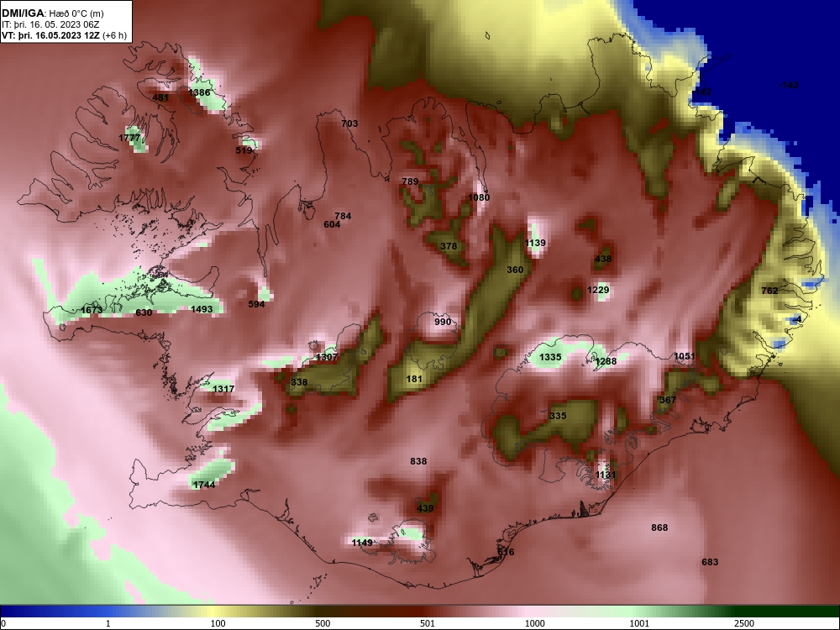The height and width of the screenshot is (630, 840).
Task: Click the 1317 label
Action: pyautogui.click(x=223, y=389)
